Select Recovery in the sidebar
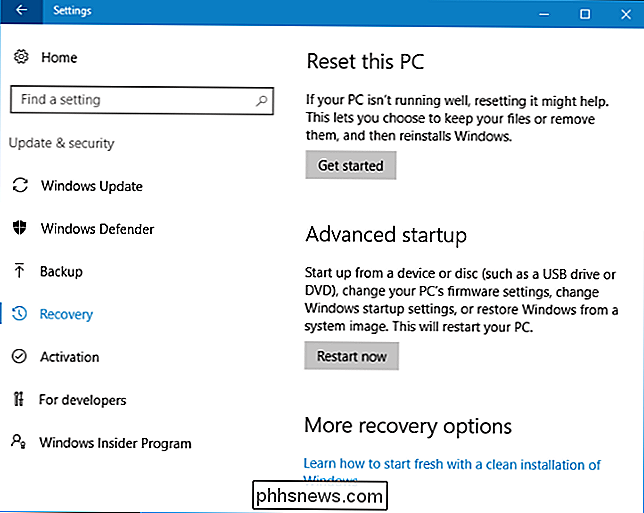The image size is (644, 513). (x=66, y=314)
